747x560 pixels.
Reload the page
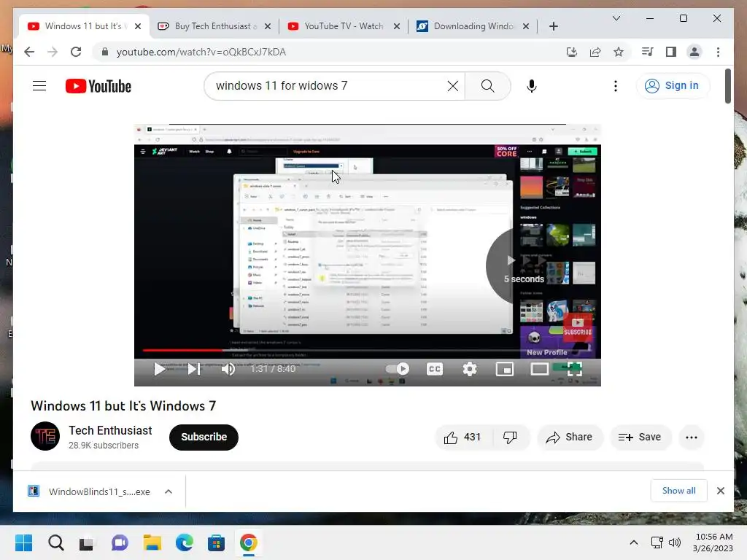point(76,52)
